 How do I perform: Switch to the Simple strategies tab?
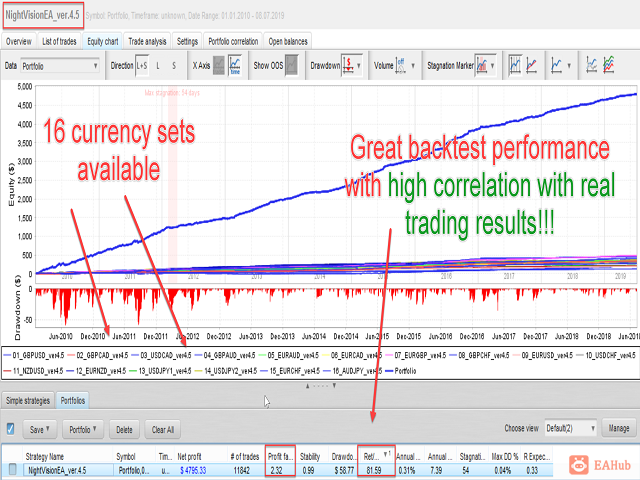coord(28,401)
